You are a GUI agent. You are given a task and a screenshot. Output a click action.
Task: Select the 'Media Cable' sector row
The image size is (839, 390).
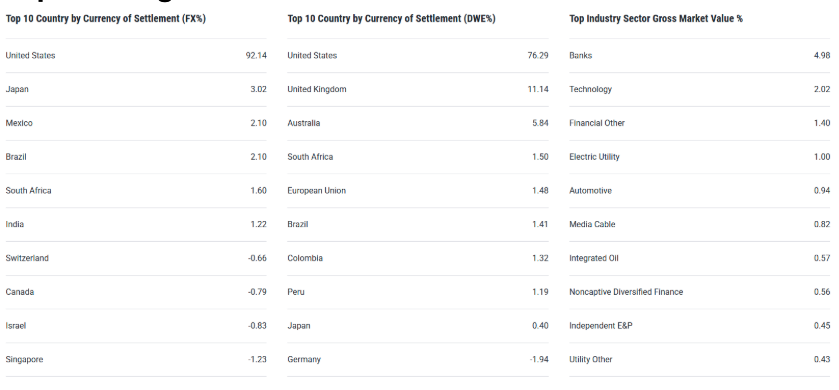pyautogui.click(x=592, y=224)
